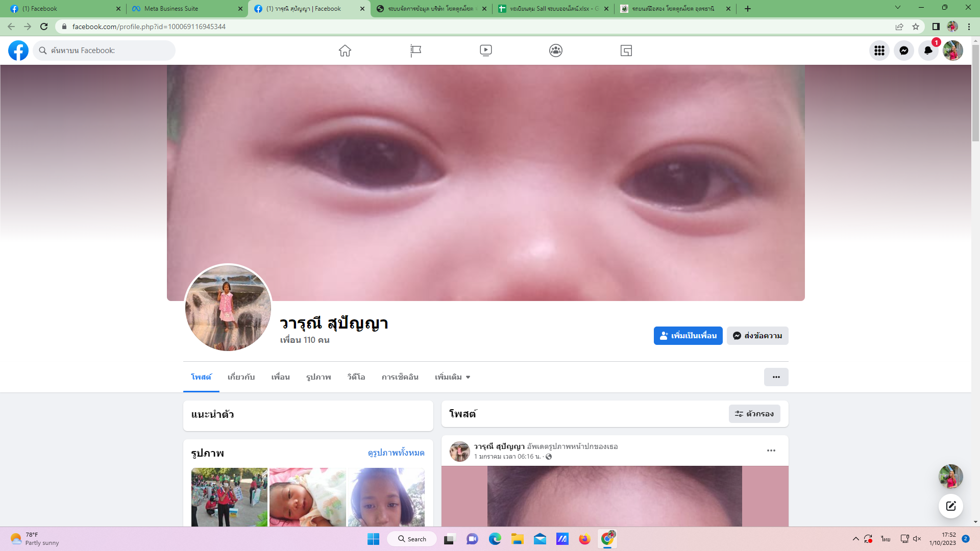Viewport: 980px width, 551px height.
Task: Click the new message compose icon
Action: click(950, 506)
